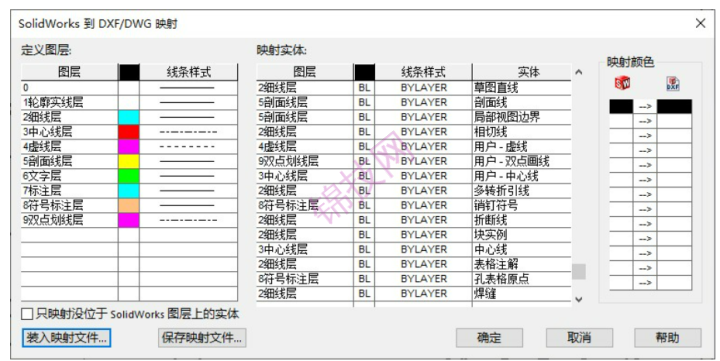Click the 局部视图边界 entity cell

522,117
